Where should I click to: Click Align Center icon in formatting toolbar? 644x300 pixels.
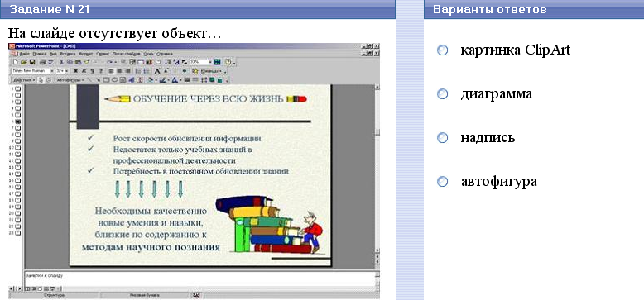click(x=119, y=71)
